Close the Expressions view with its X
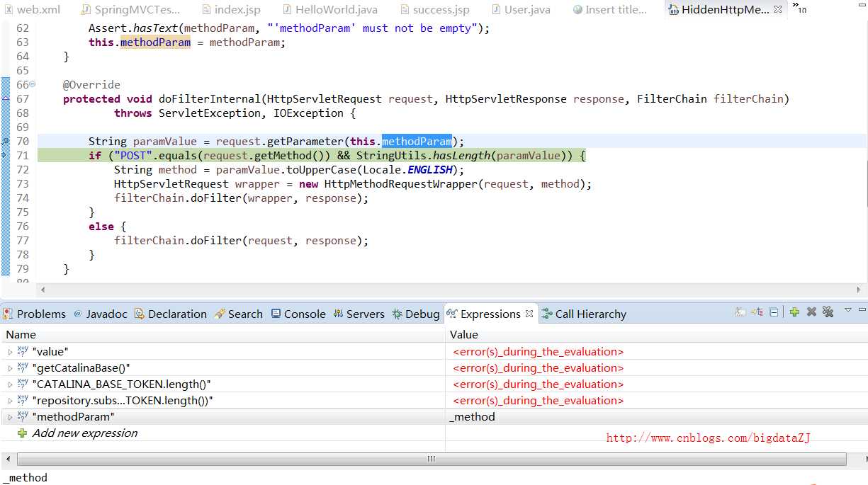Screen dimensions: 868x485 click(529, 314)
